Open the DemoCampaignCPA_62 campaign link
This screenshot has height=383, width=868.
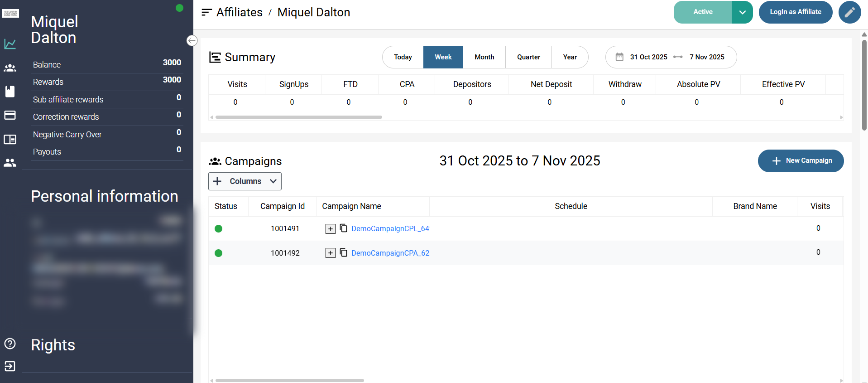click(x=390, y=253)
